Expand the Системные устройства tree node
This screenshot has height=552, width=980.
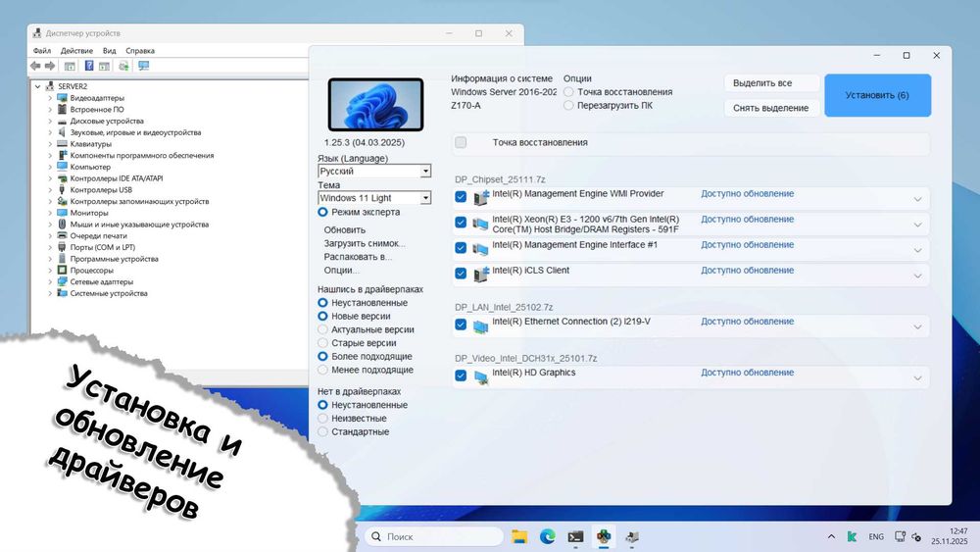pyautogui.click(x=50, y=293)
